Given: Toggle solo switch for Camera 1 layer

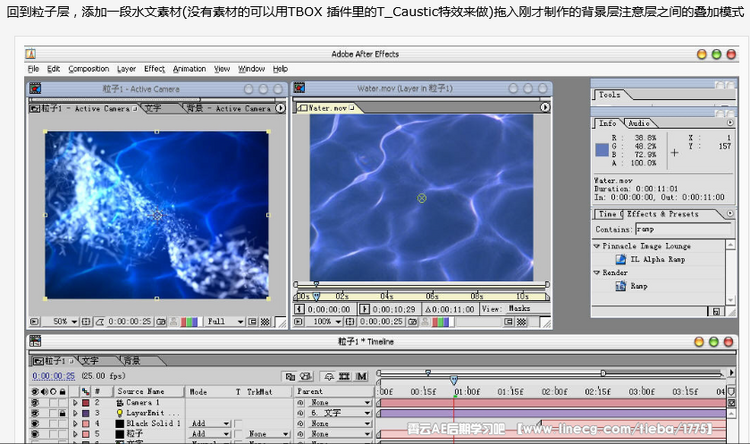Looking at the screenshot, I should (x=53, y=402).
